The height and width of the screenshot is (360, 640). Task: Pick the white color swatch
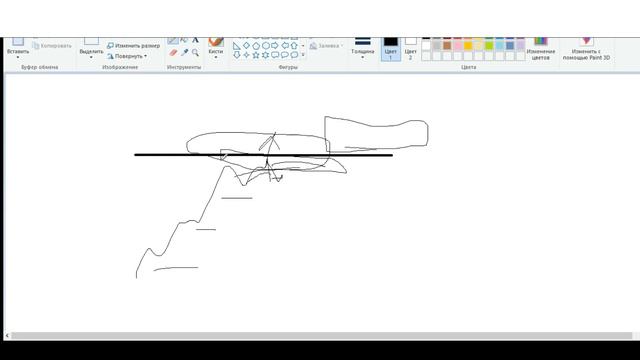(x=426, y=46)
